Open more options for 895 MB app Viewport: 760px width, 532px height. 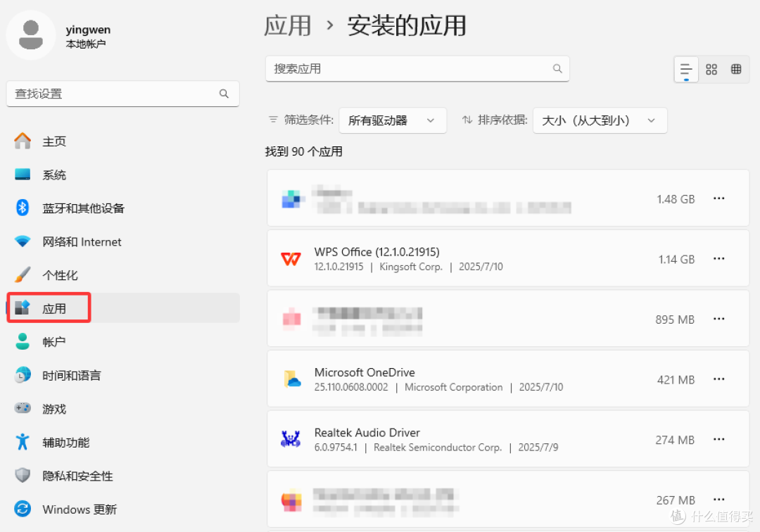point(718,319)
